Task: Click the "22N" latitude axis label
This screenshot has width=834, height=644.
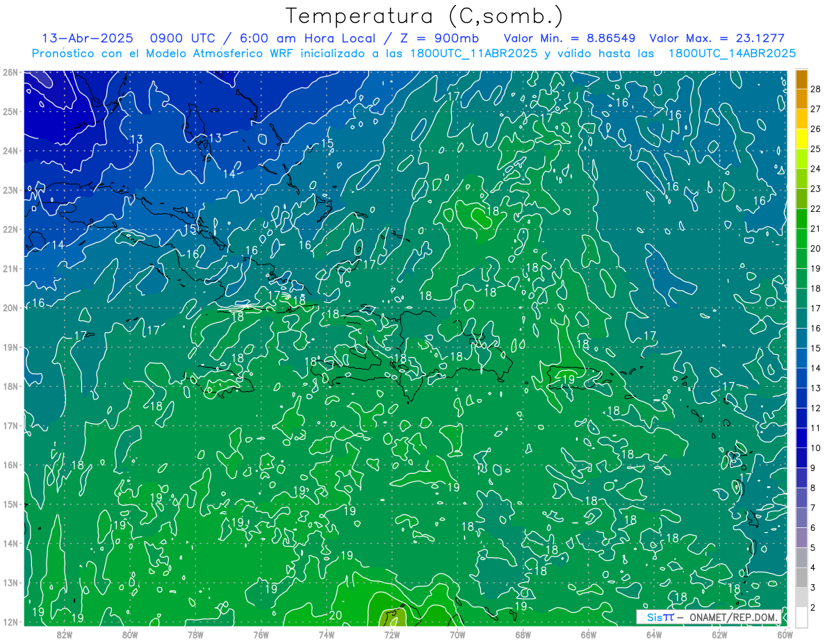Action: tap(10, 229)
